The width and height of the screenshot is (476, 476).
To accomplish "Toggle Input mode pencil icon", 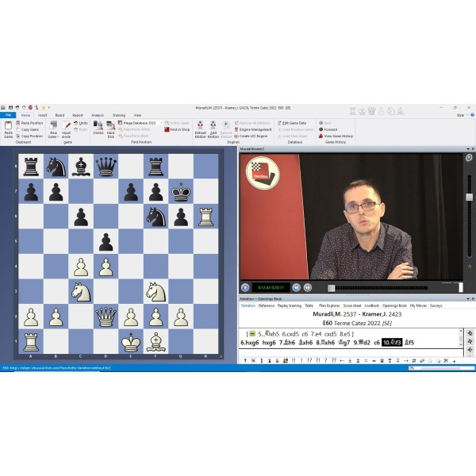I will (66, 125).
